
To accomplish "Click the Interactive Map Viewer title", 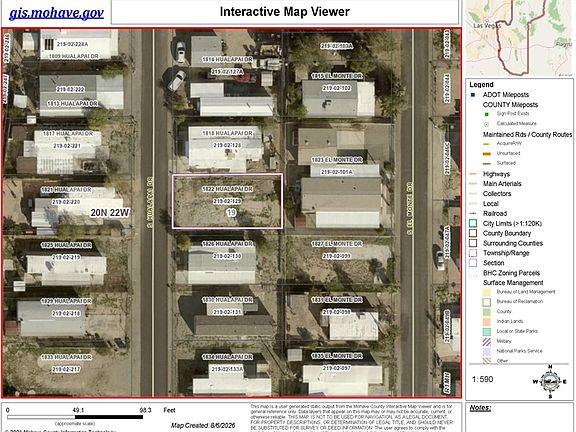I will [x=284, y=12].
